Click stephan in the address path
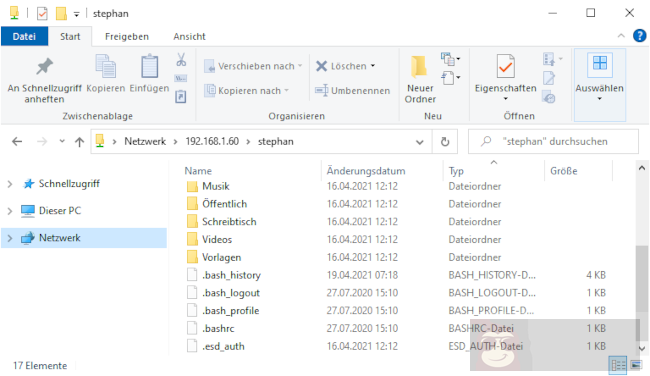650x376 pixels. 276,141
